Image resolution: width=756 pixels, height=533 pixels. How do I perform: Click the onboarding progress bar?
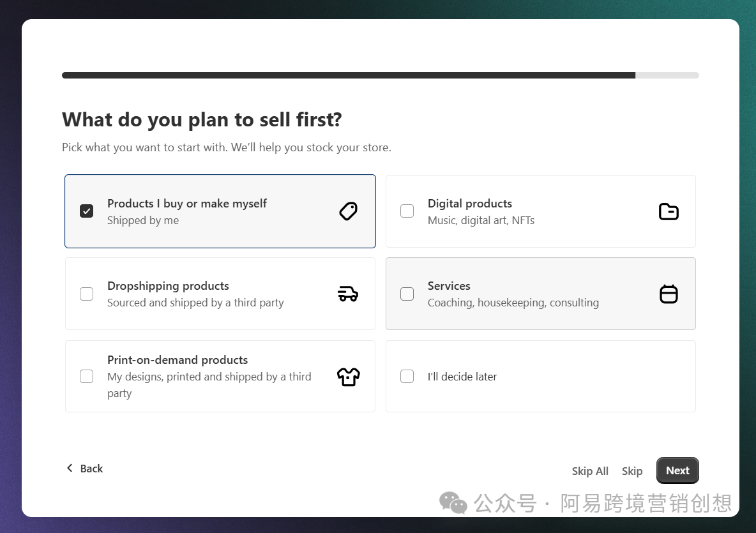380,75
